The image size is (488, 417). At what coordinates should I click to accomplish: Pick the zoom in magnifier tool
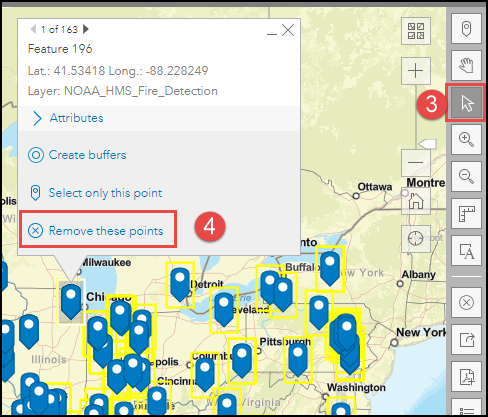click(x=466, y=139)
